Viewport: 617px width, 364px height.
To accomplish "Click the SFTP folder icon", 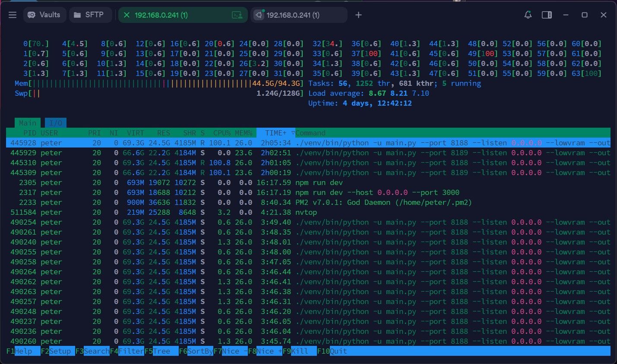I will pyautogui.click(x=77, y=15).
